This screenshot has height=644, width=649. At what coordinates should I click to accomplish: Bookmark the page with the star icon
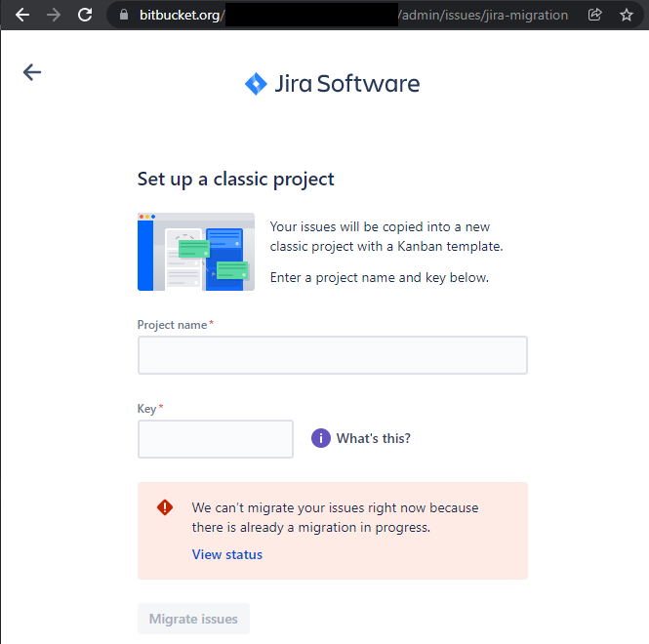[627, 15]
